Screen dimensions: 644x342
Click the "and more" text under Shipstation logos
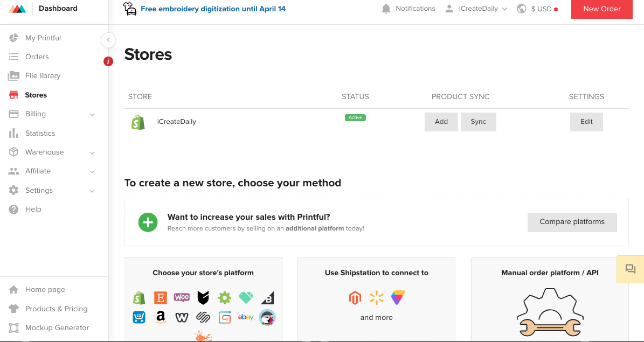[377, 317]
